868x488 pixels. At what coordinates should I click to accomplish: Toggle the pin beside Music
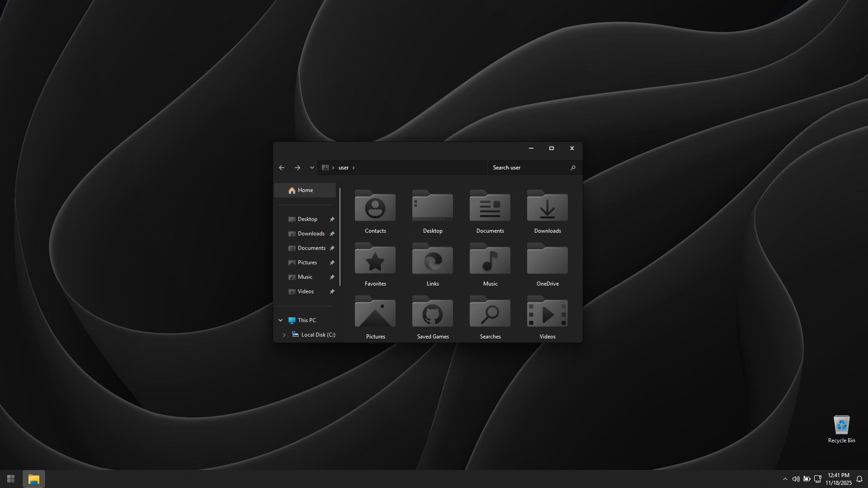coord(332,277)
